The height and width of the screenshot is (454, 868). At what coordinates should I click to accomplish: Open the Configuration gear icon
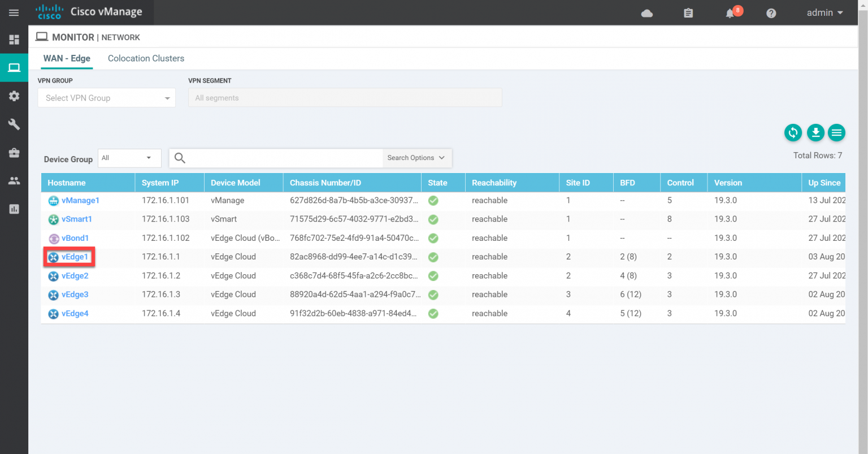[14, 96]
